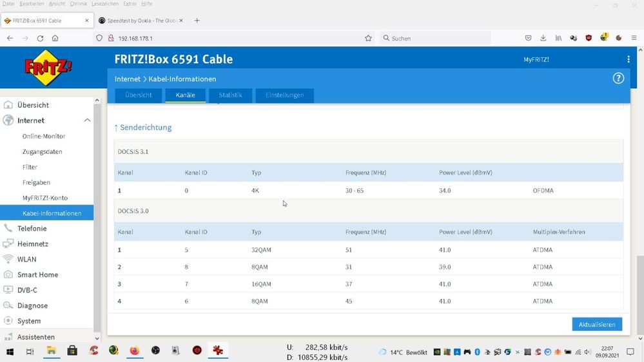Click the 32QAM cell in DOCSIS 3.0
Image resolution: width=644 pixels, height=362 pixels.
click(261, 250)
